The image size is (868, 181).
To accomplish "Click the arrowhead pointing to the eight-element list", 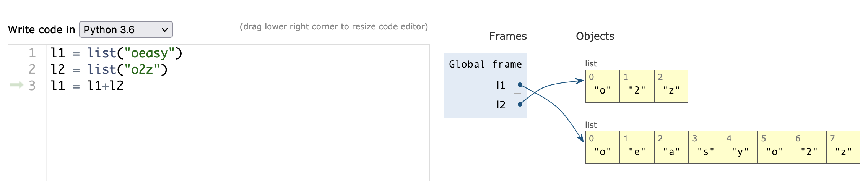I will point(581,138).
